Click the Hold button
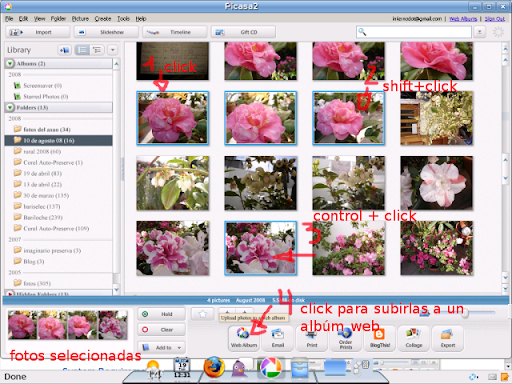Image resolution: width=512 pixels, height=384 pixels. [x=162, y=314]
